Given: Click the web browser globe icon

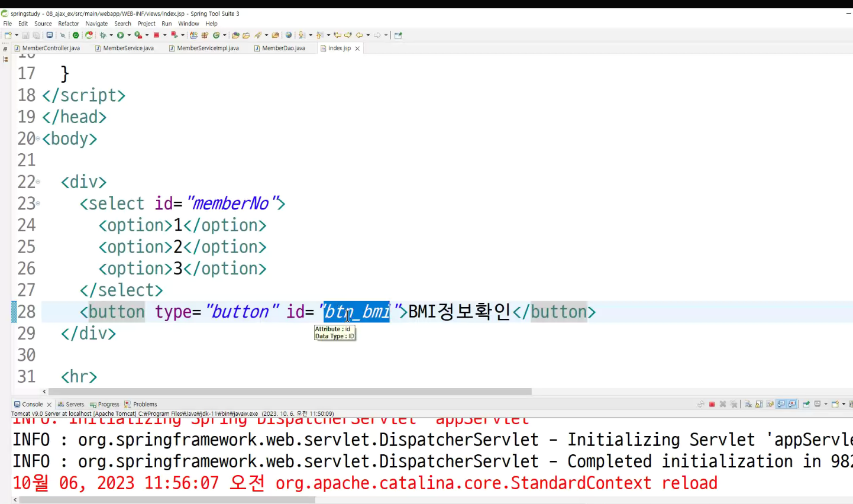Looking at the screenshot, I should 289,35.
